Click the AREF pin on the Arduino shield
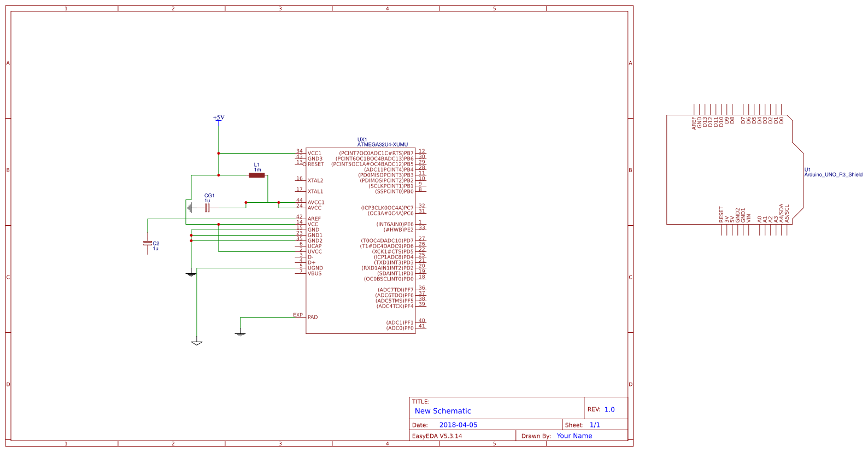This screenshot has height=452, width=868. (x=694, y=122)
